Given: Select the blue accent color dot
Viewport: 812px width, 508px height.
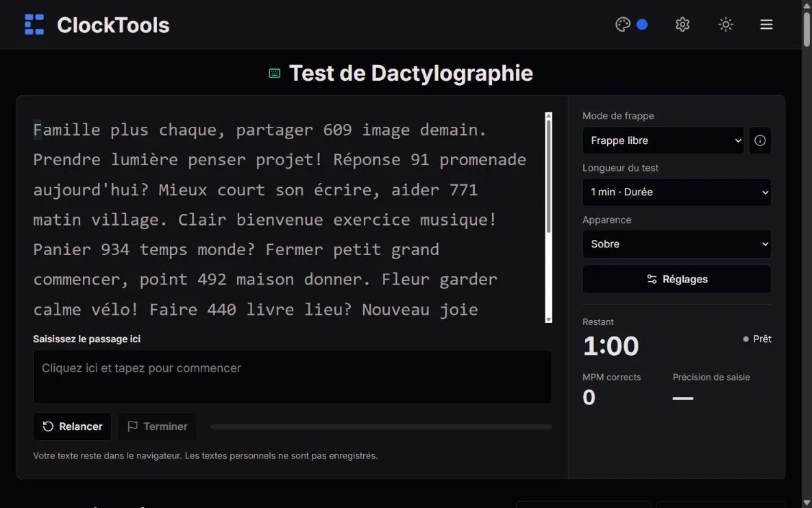Looking at the screenshot, I should click(642, 25).
